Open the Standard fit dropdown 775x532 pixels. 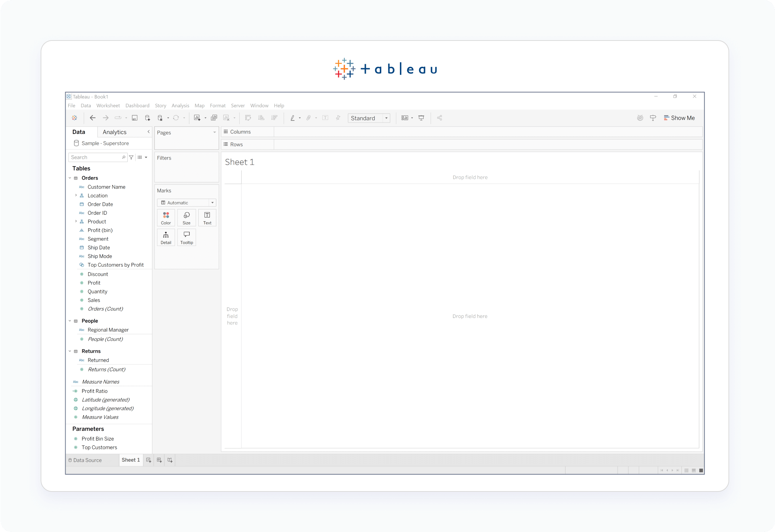click(x=386, y=118)
